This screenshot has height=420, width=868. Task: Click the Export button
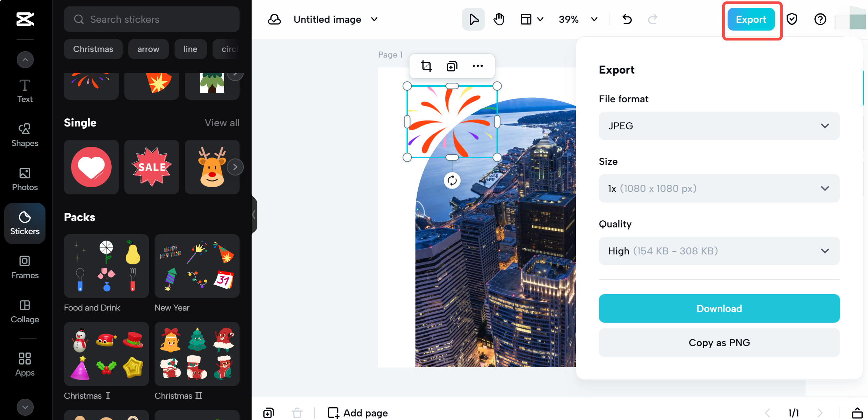751,20
